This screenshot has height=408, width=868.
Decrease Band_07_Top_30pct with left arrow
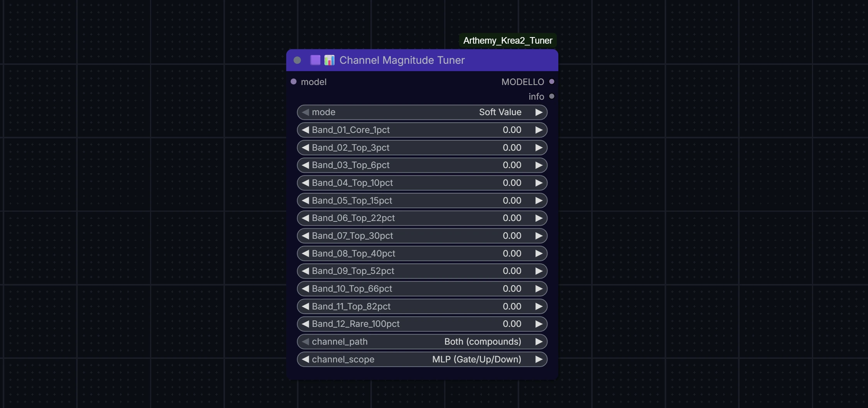[x=305, y=236]
